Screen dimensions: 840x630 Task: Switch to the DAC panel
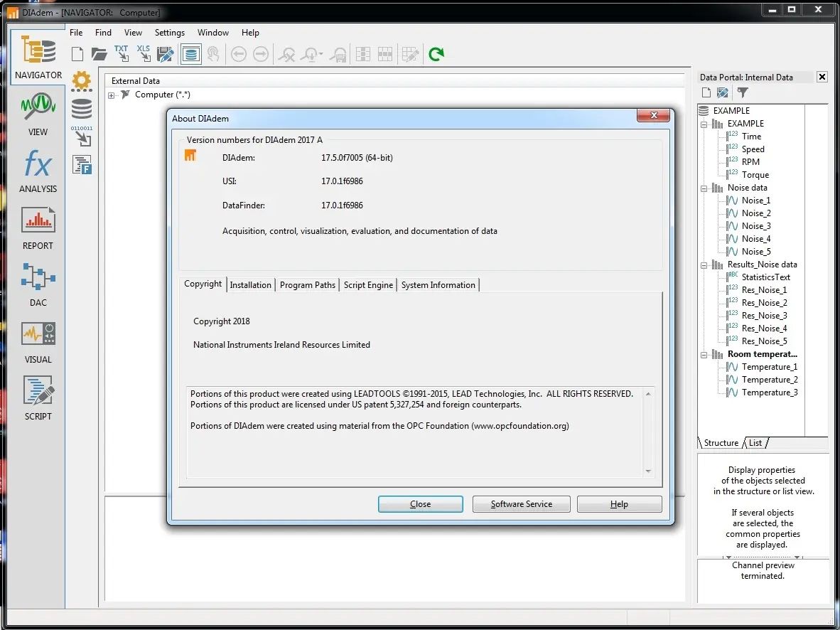(x=38, y=284)
